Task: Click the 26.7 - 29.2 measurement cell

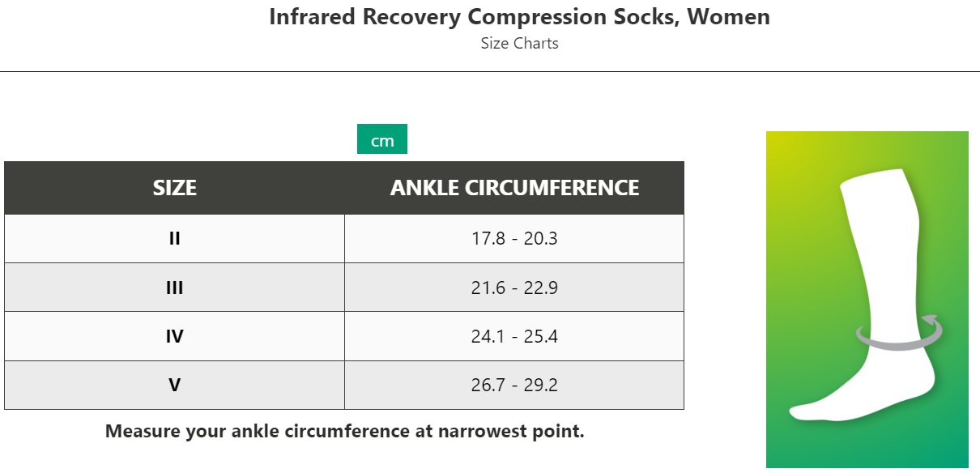Action: point(514,385)
